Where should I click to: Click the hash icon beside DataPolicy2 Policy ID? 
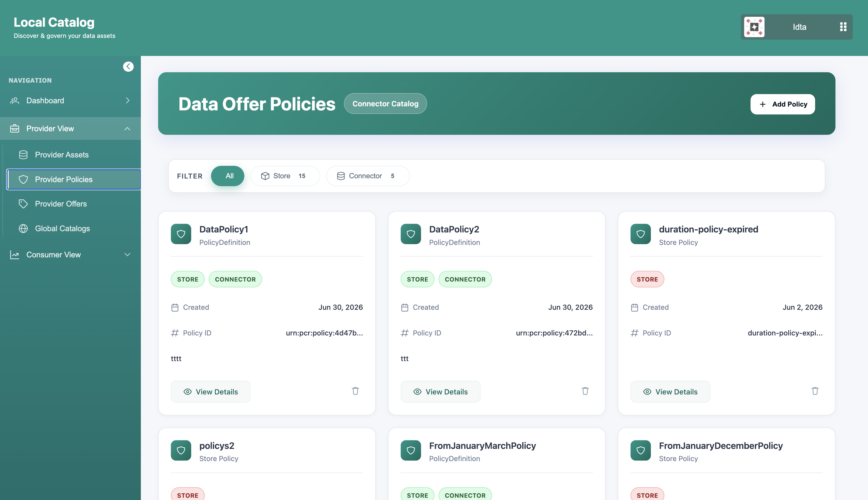pyautogui.click(x=405, y=333)
